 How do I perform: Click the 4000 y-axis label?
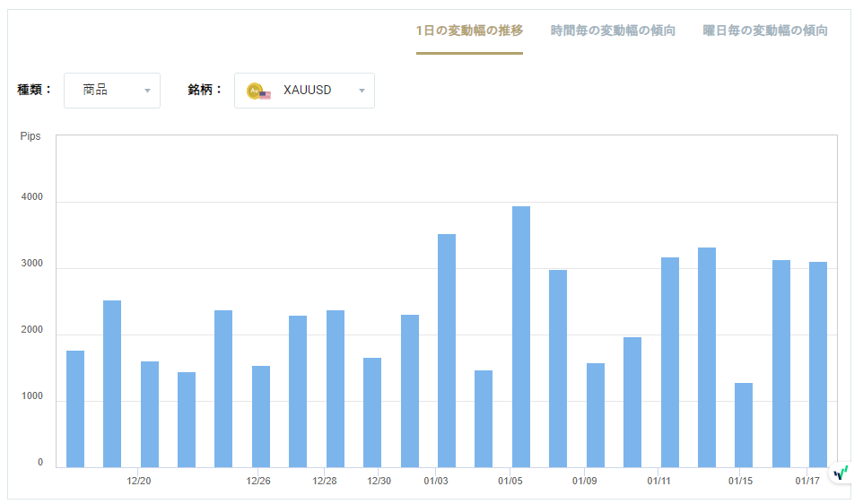[x=32, y=197]
